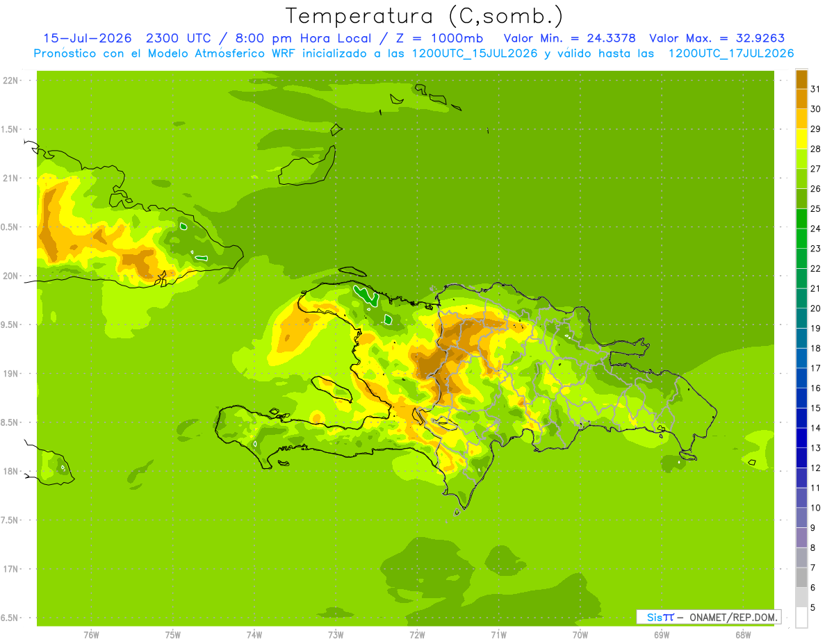
Task: Click the '75W' longitude axis label
Action: 173,636
